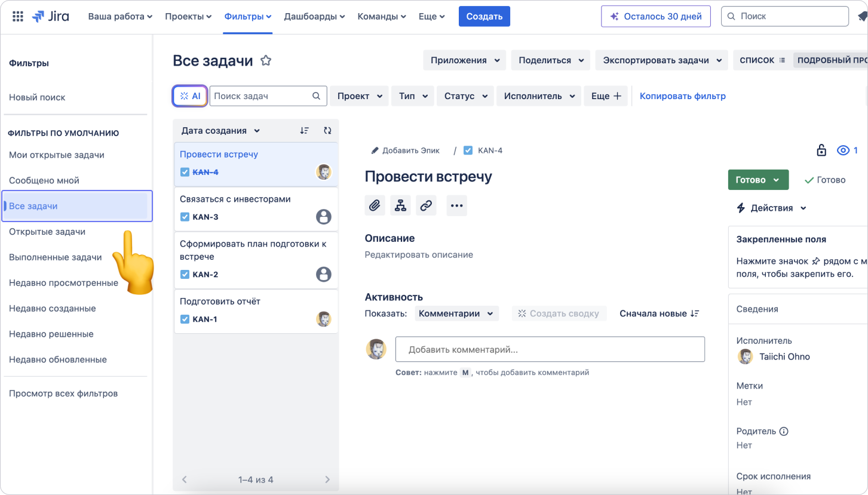Click the link issue icon
This screenshot has width=868, height=495.
426,205
